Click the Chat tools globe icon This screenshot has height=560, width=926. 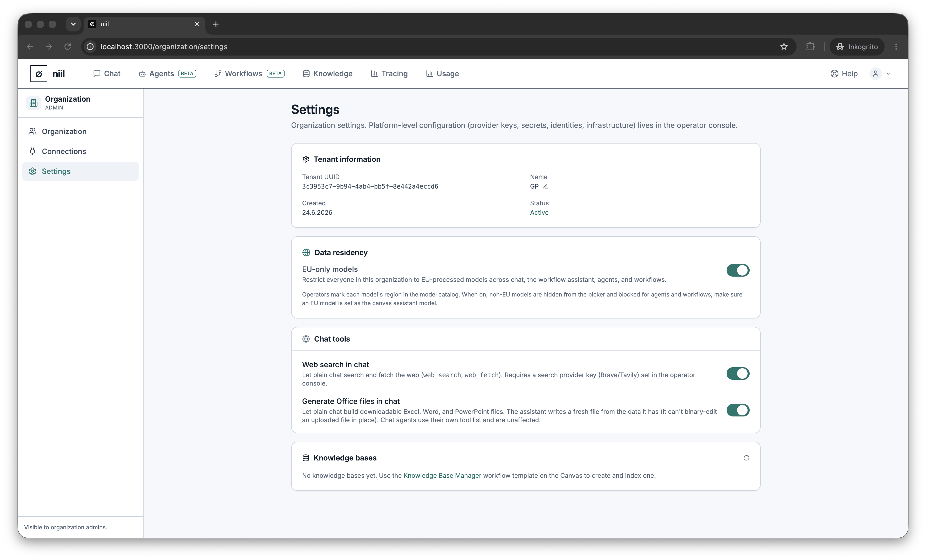tap(306, 339)
